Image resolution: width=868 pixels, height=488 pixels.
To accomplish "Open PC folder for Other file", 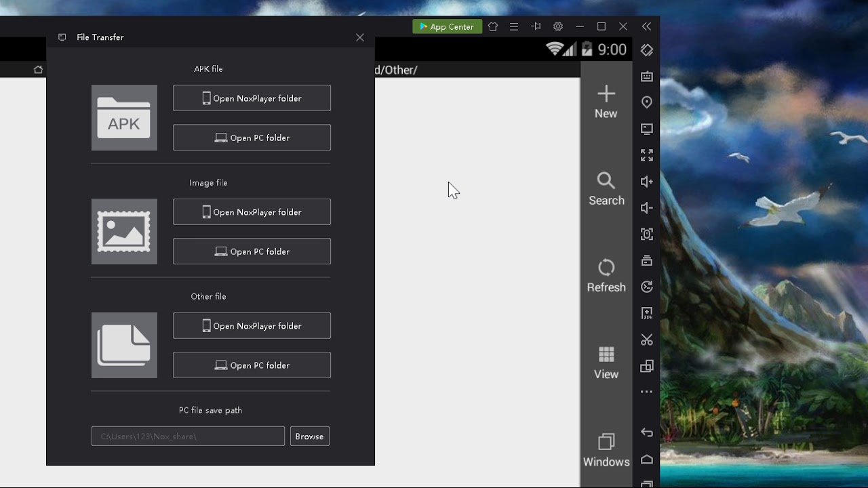I will coord(252,365).
